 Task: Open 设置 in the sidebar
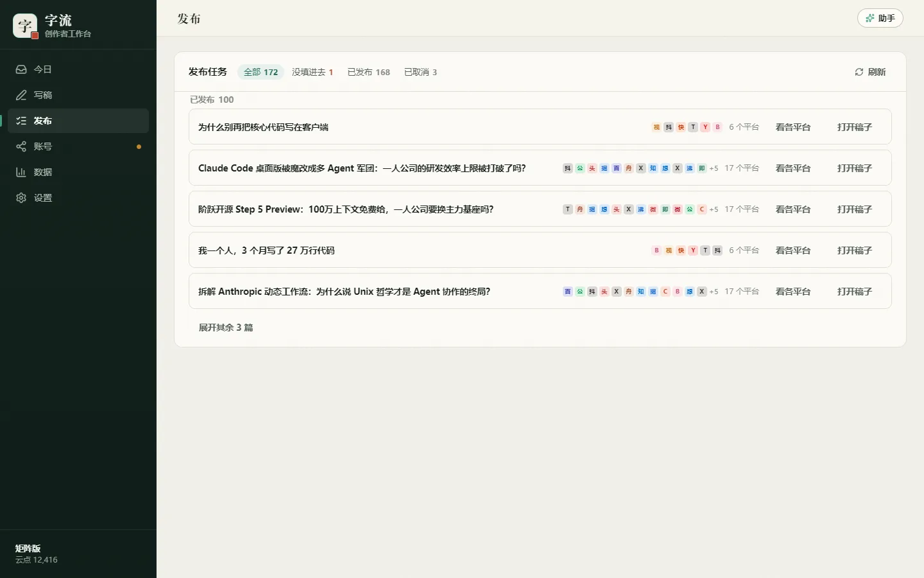click(x=78, y=198)
